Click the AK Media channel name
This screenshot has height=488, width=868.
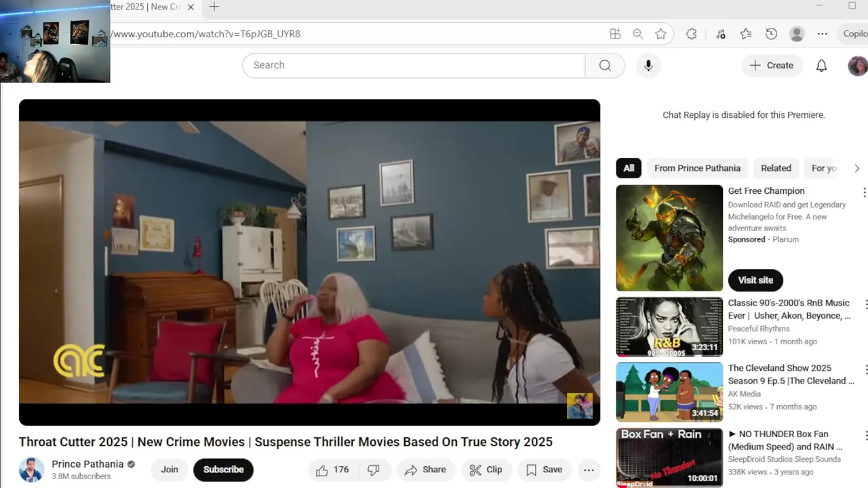click(745, 394)
